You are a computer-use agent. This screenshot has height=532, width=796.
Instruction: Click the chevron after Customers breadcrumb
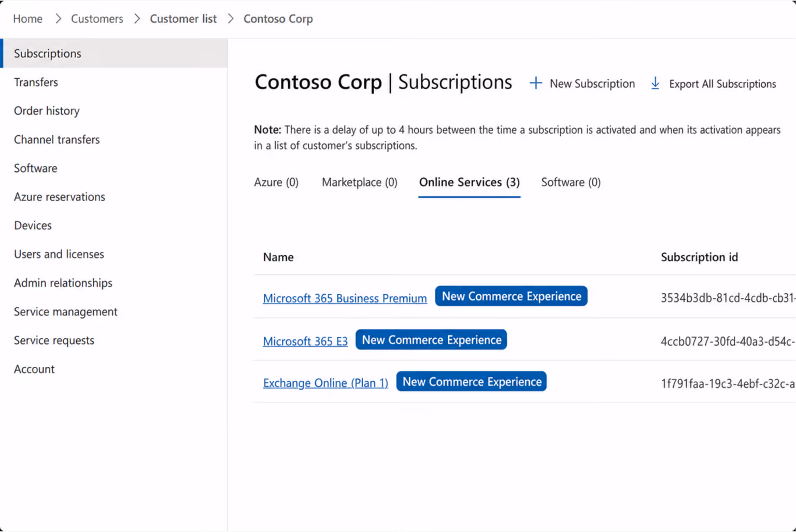point(137,19)
